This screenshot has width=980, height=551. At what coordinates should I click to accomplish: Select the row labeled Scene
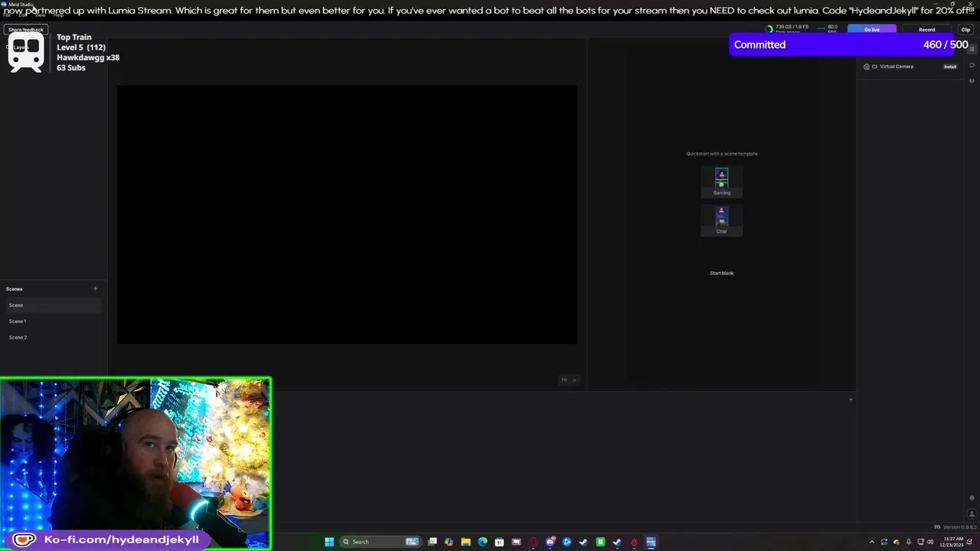[x=53, y=305]
